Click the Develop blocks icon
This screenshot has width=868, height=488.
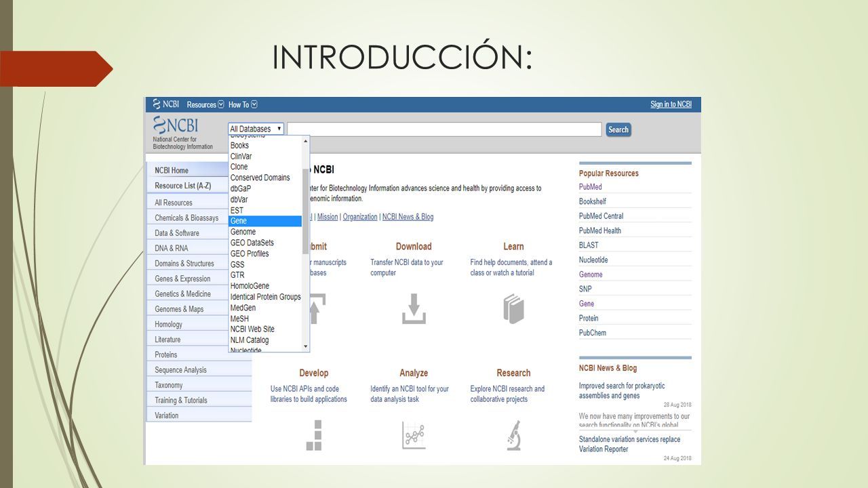click(314, 435)
